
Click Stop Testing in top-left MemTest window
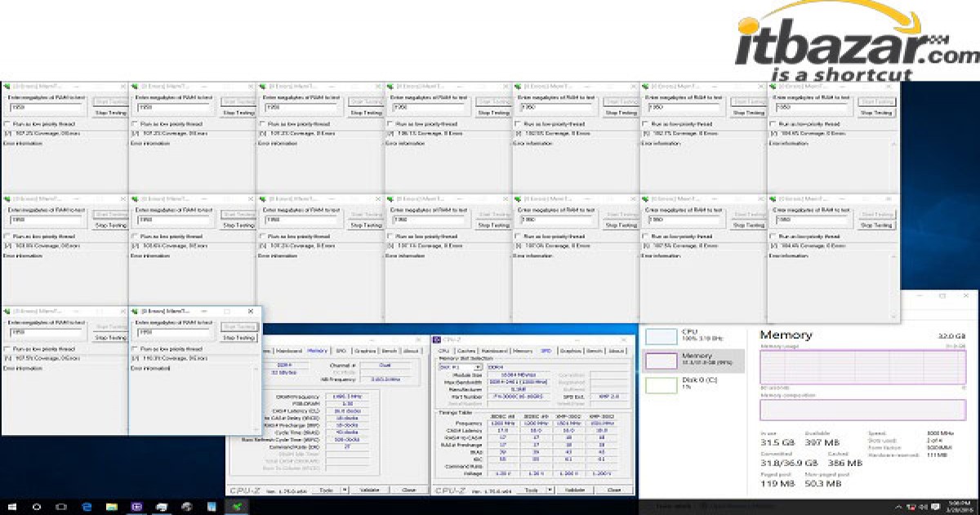(111, 113)
